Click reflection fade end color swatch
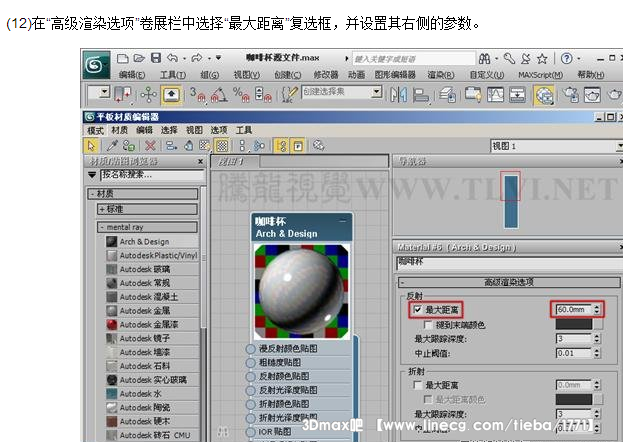Screen dimensions: 623x442 click(574, 324)
